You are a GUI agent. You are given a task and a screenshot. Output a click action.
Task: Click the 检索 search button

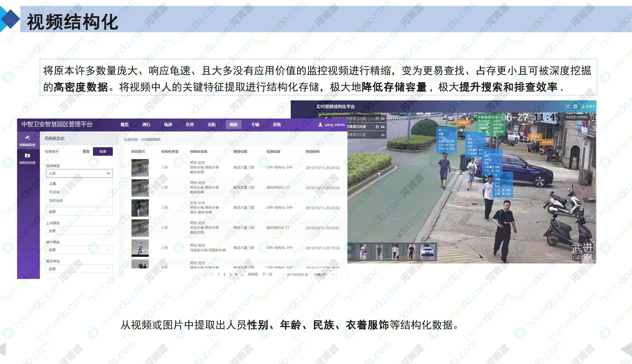click(103, 151)
